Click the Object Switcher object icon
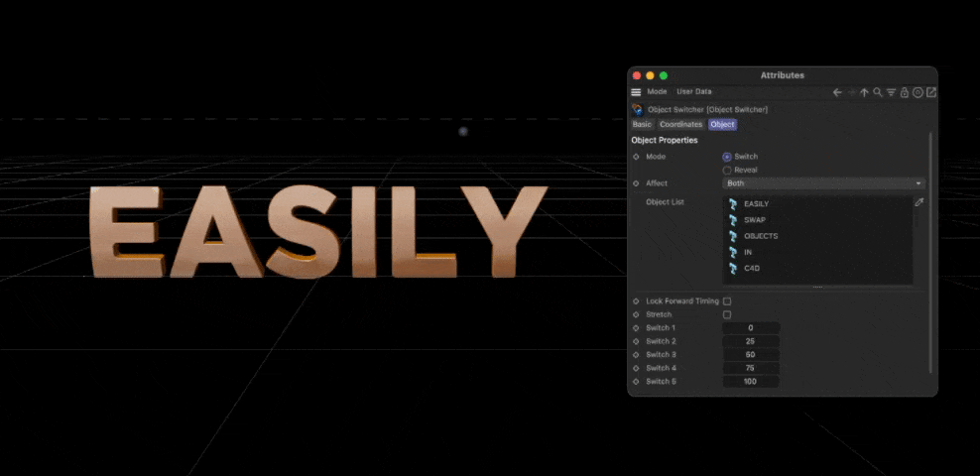Viewport: 980px width, 476px height. 637,109
